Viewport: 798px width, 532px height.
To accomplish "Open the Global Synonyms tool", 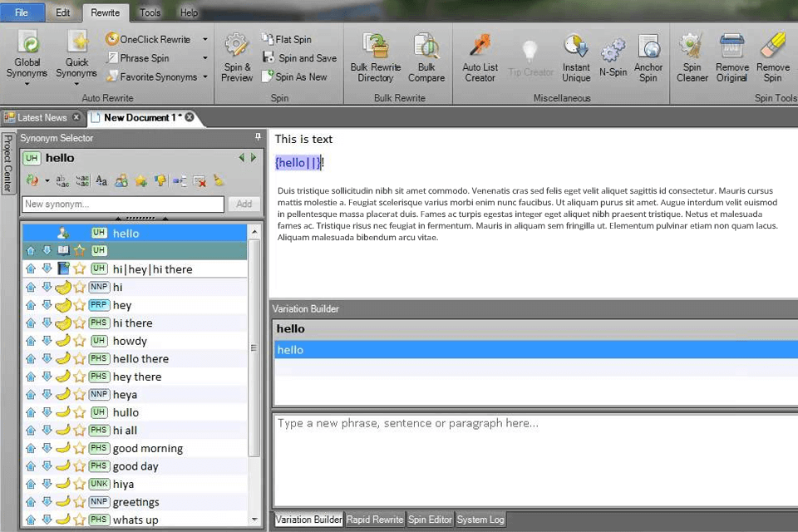I will [x=27, y=55].
